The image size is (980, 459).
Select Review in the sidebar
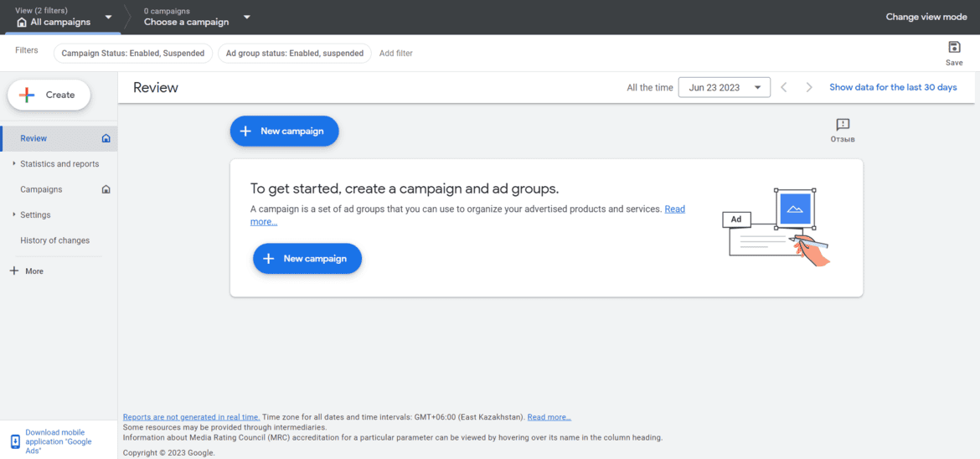[x=59, y=138]
